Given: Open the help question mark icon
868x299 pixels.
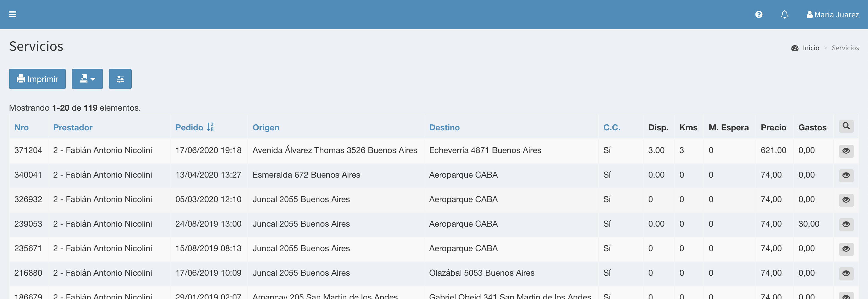Looking at the screenshot, I should [758, 14].
